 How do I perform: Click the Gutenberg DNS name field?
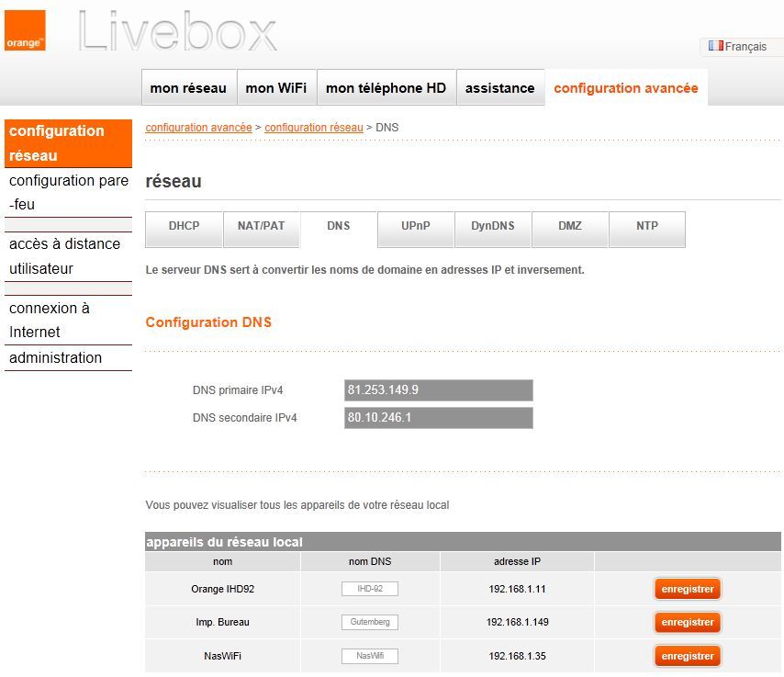pyautogui.click(x=370, y=622)
